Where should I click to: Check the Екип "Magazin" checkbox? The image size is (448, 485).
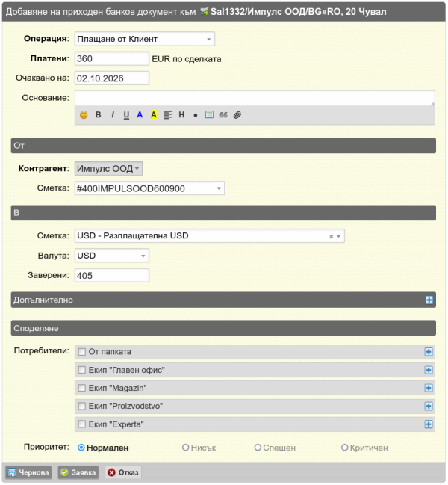click(82, 388)
